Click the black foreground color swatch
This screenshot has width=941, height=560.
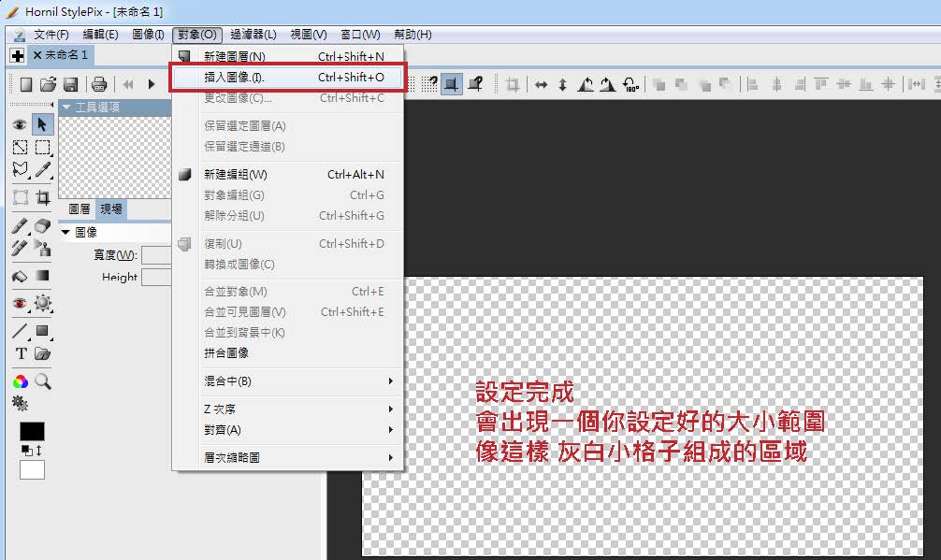tap(32, 431)
